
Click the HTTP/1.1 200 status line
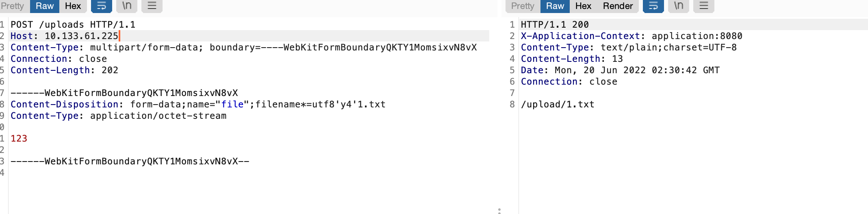(x=555, y=25)
